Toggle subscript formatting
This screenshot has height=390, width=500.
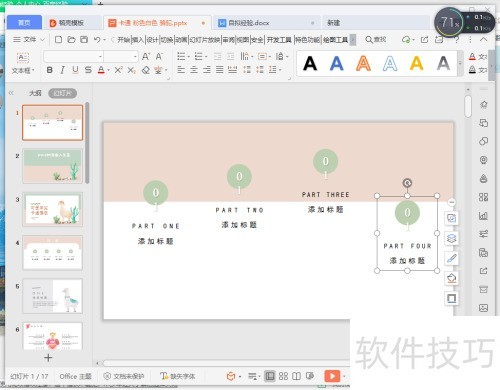tap(132, 70)
